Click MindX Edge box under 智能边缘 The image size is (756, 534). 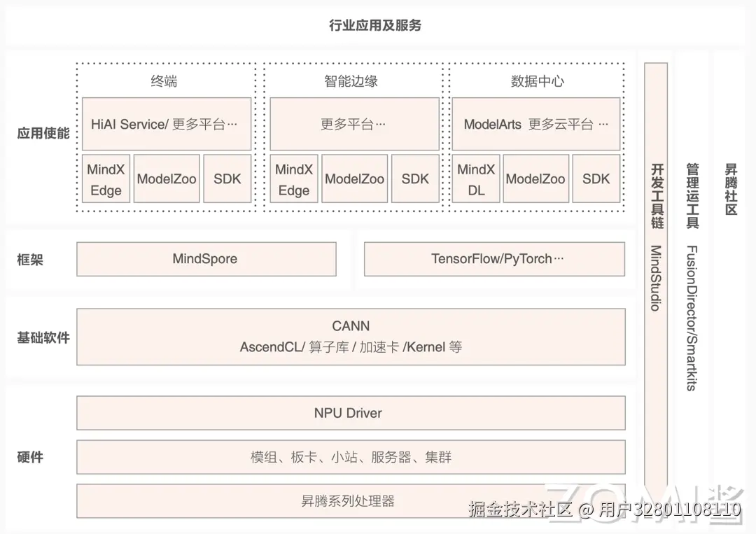[x=293, y=178]
